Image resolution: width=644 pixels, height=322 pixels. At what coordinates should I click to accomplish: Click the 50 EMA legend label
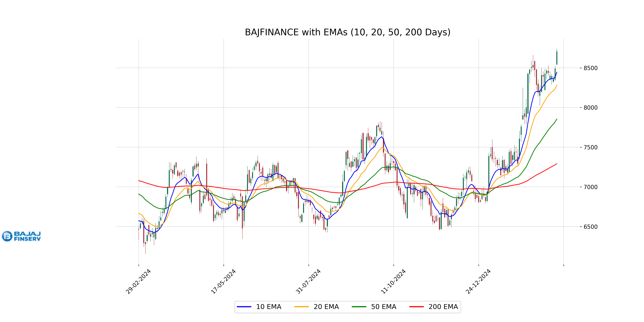click(x=383, y=307)
